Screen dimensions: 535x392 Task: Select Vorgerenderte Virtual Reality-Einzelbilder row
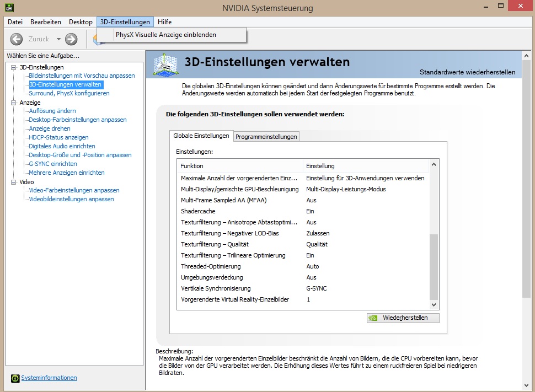pyautogui.click(x=303, y=299)
